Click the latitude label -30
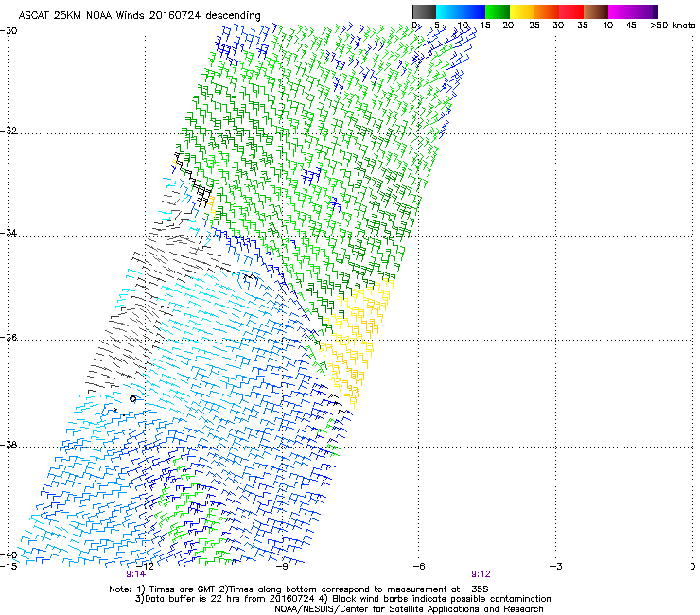Image resolution: width=700 pixels, height=615 pixels. coord(9,31)
